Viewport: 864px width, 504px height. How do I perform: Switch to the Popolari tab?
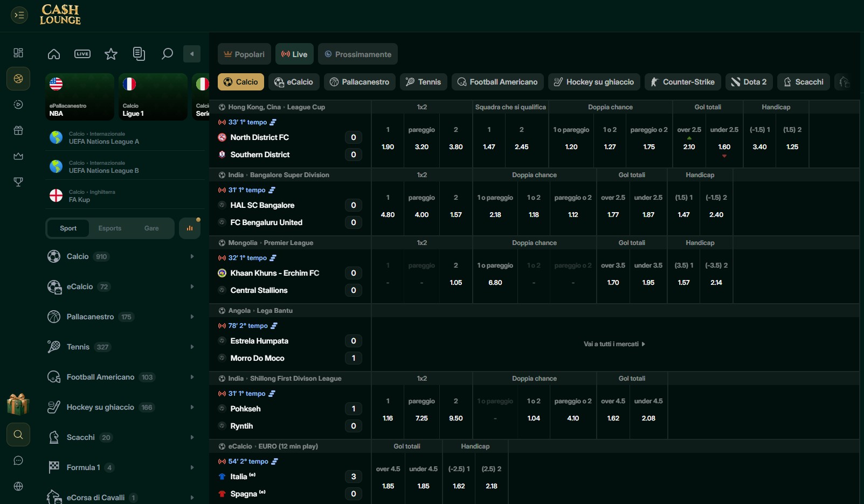[x=244, y=54]
